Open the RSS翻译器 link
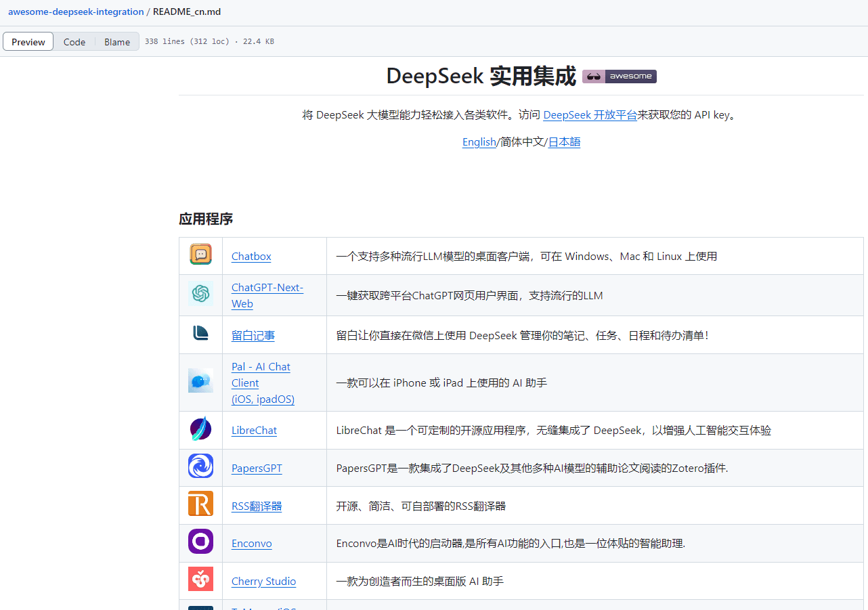 click(257, 506)
